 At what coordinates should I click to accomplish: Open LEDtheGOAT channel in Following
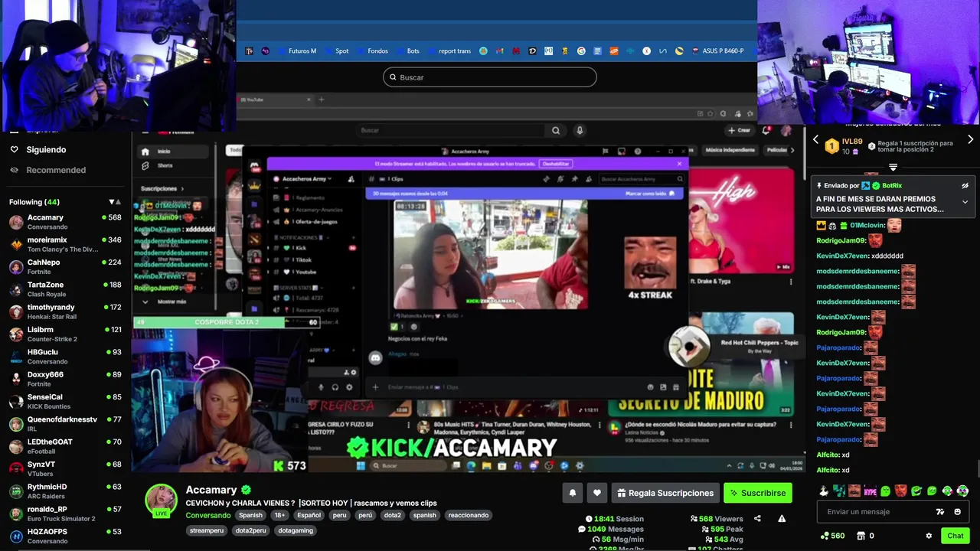[x=65, y=446]
